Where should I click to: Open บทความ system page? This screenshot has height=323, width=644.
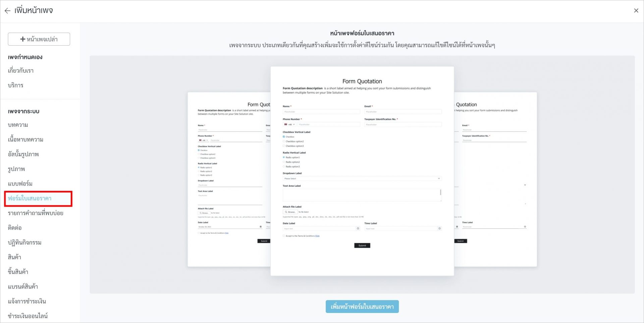[x=18, y=125]
